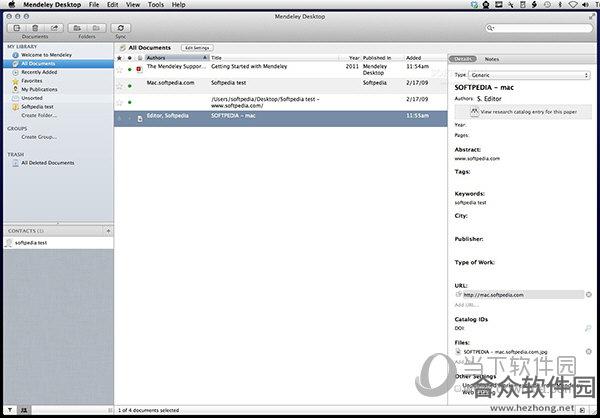This screenshot has height=418, width=600.
Task: Open the link icon beside mac.softpedia.com URL
Action: (458, 294)
